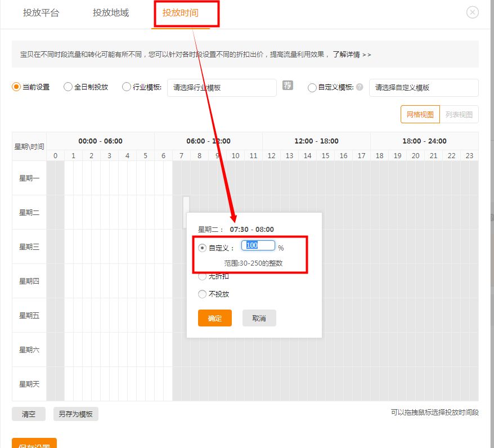Screen dimensions: 494x448
Task: Confirm with the 确定 button
Action: click(x=214, y=318)
